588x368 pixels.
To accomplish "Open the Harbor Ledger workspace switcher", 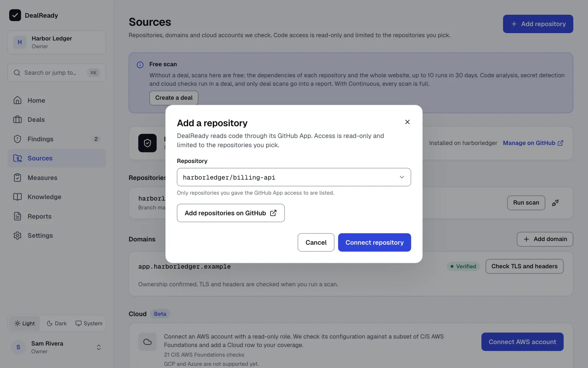I will (57, 42).
